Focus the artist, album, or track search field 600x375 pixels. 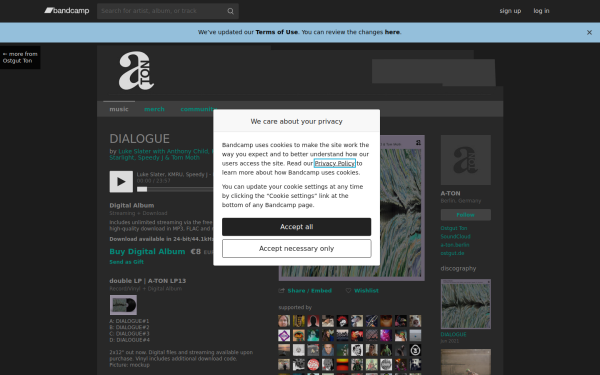[168, 11]
